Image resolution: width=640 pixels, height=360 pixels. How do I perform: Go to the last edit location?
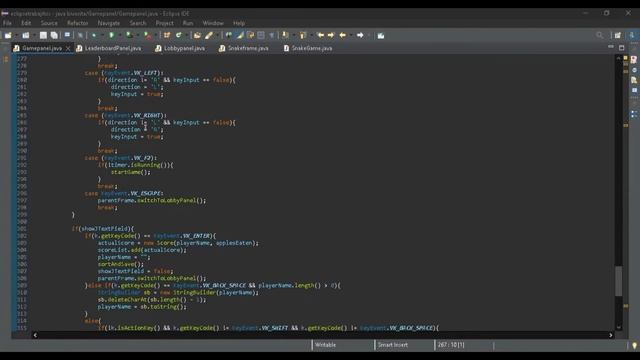click(321, 36)
